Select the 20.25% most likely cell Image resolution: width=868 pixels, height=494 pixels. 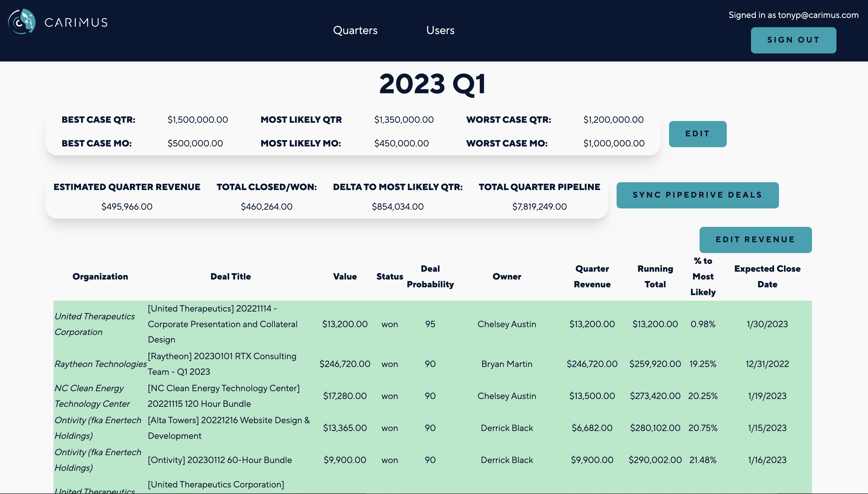point(703,396)
